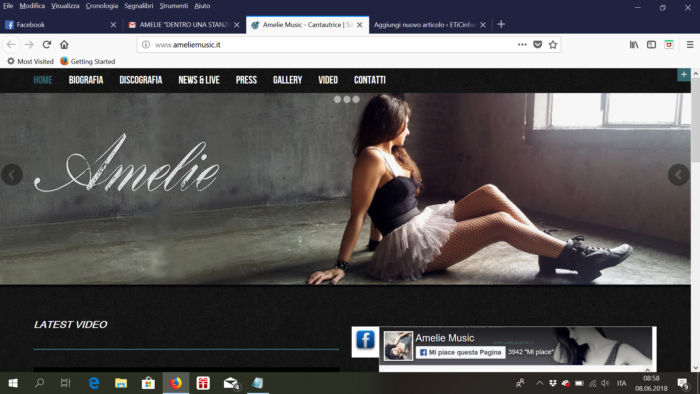
Task: Bookmark this page with the star icon
Action: (x=553, y=45)
